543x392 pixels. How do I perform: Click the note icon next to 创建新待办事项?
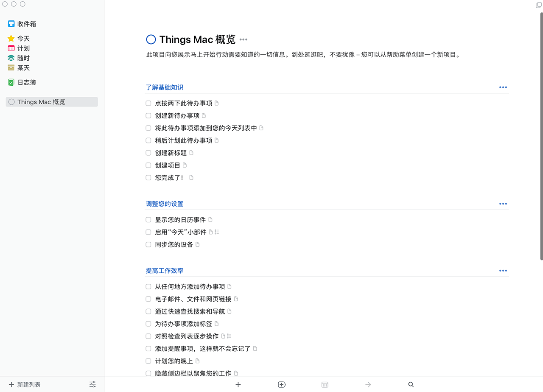click(204, 115)
